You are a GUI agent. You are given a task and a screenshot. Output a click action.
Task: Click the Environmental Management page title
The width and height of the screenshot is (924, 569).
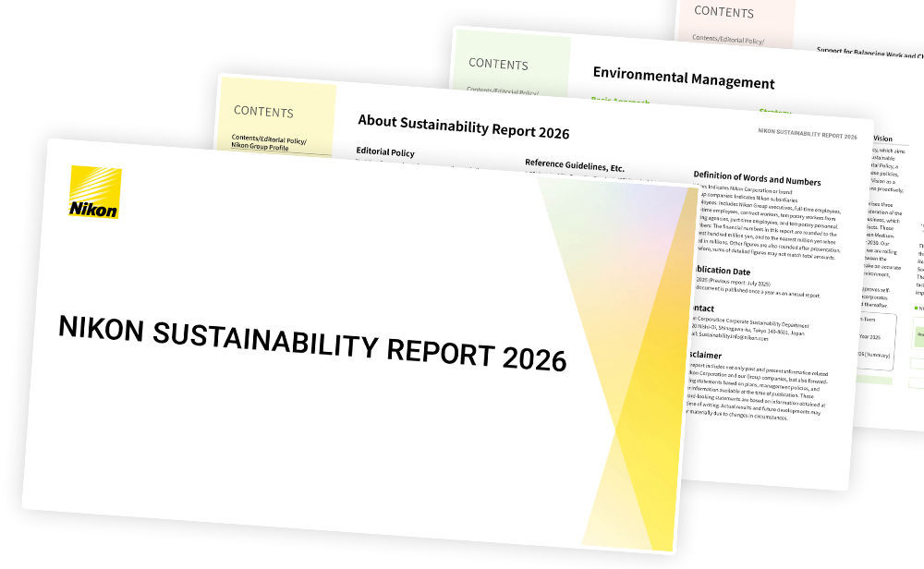(x=684, y=78)
